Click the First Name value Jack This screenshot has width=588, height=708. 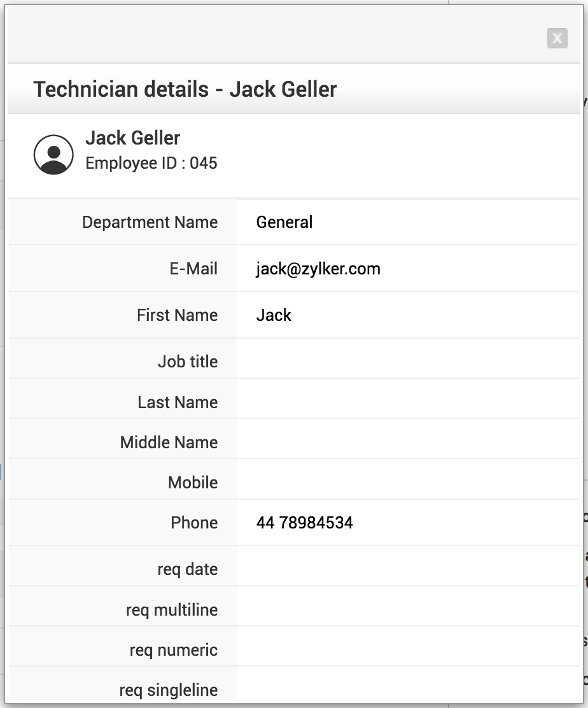click(x=274, y=315)
